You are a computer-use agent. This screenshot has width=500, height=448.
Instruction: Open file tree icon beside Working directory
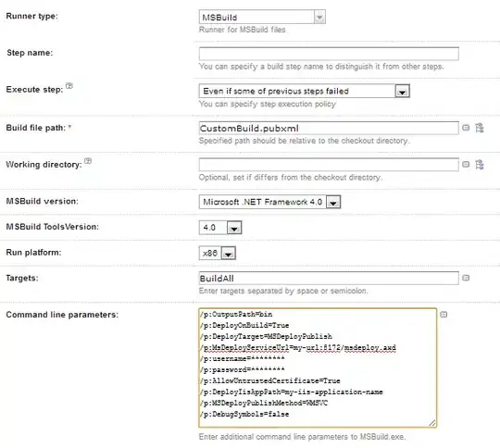coord(480,165)
